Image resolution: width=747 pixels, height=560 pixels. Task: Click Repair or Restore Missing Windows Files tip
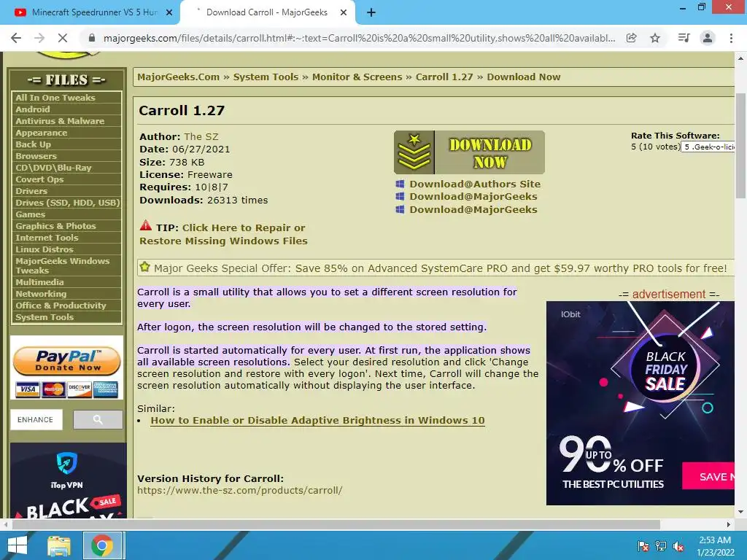pos(223,234)
